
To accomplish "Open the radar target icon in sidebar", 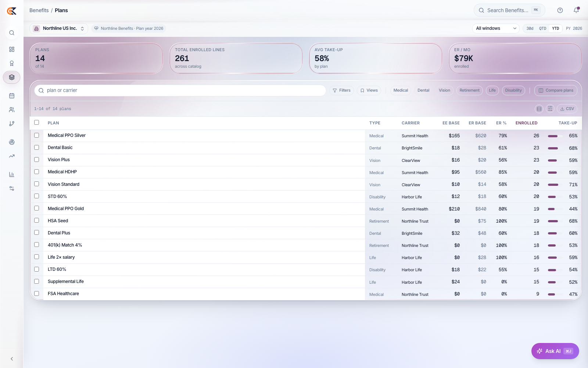I will pyautogui.click(x=12, y=142).
